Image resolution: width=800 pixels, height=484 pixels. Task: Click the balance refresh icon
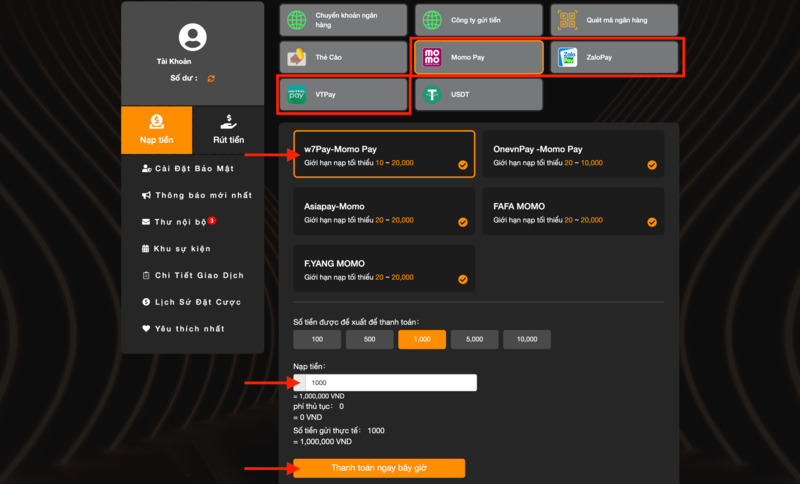211,78
